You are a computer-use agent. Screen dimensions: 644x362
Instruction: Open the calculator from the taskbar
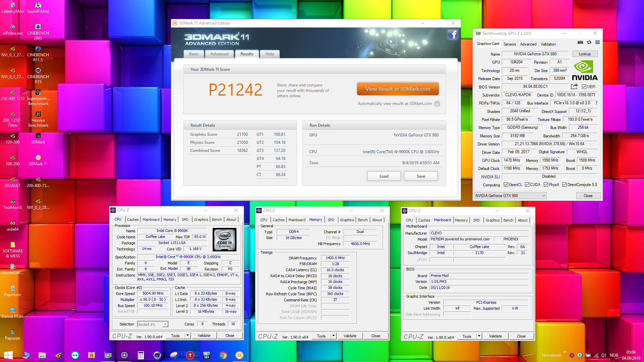pos(141,355)
